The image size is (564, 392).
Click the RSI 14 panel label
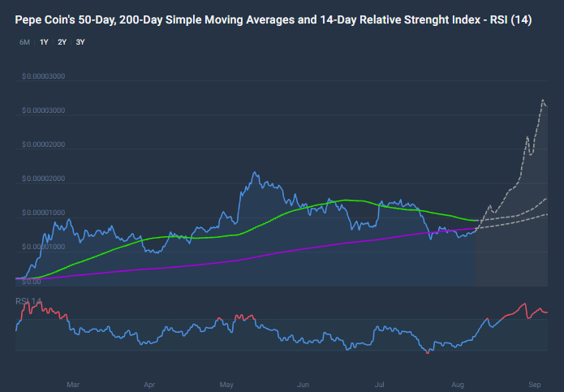pos(28,301)
